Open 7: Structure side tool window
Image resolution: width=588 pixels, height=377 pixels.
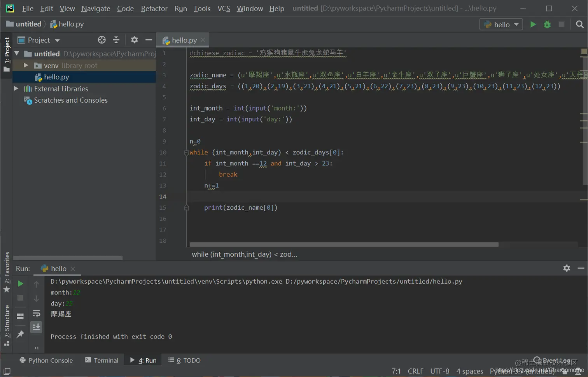point(7,326)
